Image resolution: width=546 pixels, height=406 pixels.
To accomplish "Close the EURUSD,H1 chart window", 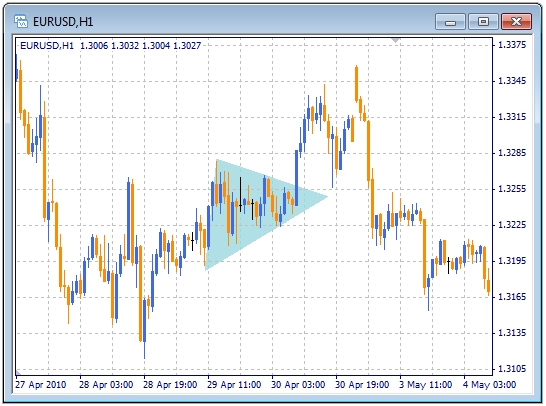I will pos(516,22).
